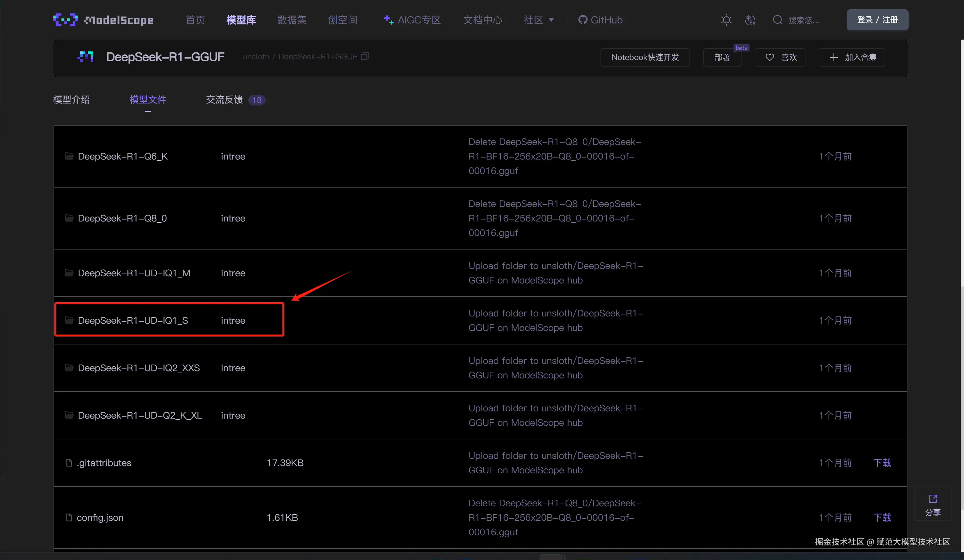The height and width of the screenshot is (560, 964).
Task: Open the DeepSeek-R1-UD-IQ1_S folder
Action: click(133, 321)
